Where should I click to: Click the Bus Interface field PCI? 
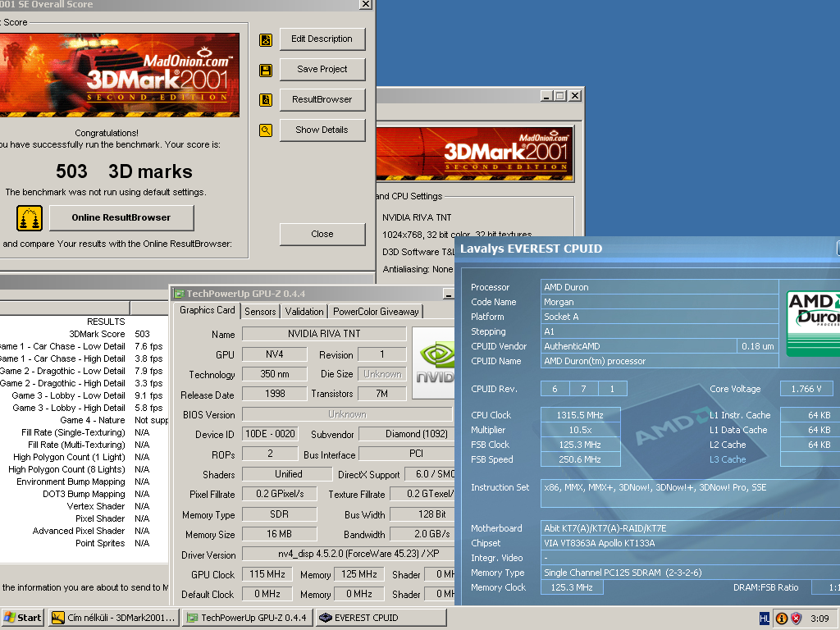tap(407, 454)
